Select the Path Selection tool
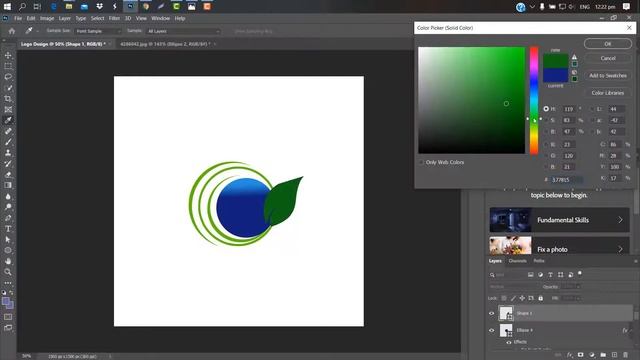640x360 pixels. click(8, 240)
